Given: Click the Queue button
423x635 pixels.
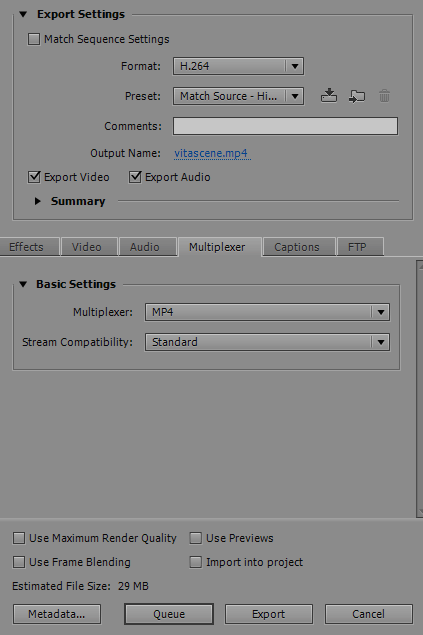Looking at the screenshot, I should (x=169, y=614).
